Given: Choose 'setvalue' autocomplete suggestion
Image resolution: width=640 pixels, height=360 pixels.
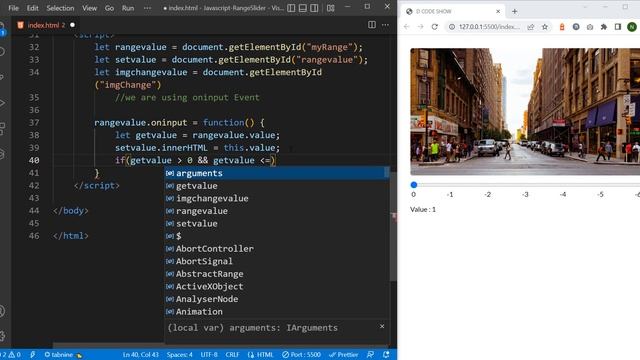Looking at the screenshot, I should pos(276,224).
